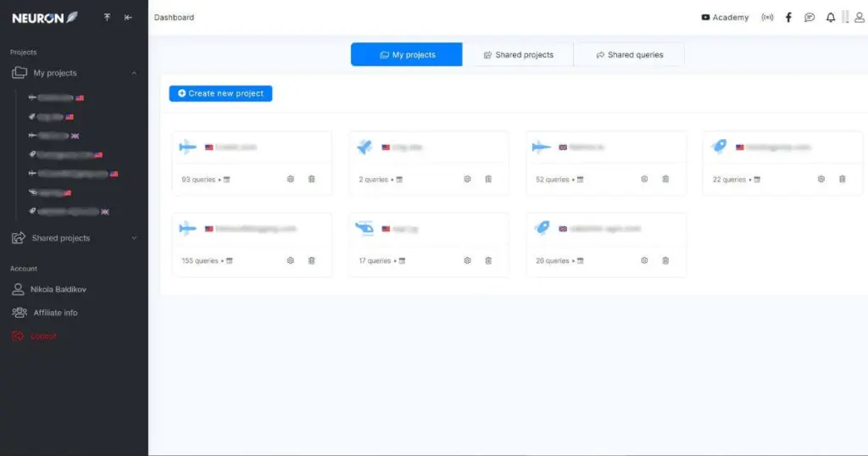Image resolution: width=868 pixels, height=456 pixels.
Task: Delete the 2 queries project via trash icon
Action: 488,180
